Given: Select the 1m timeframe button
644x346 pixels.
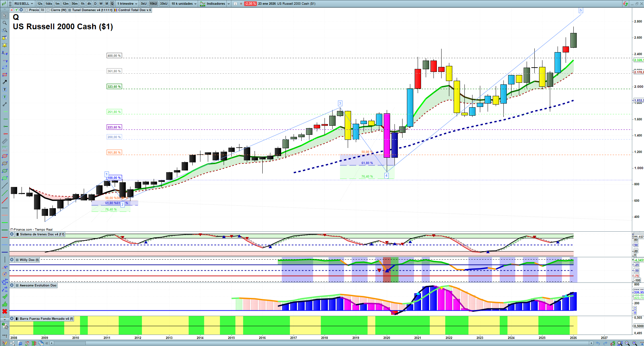Looking at the screenshot, I should pos(58,4).
